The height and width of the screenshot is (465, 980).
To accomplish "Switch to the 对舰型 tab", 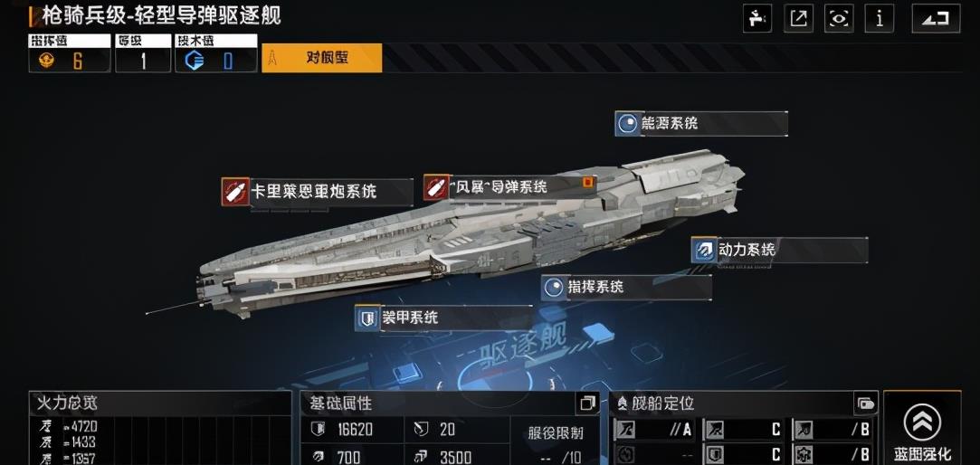I will point(322,58).
